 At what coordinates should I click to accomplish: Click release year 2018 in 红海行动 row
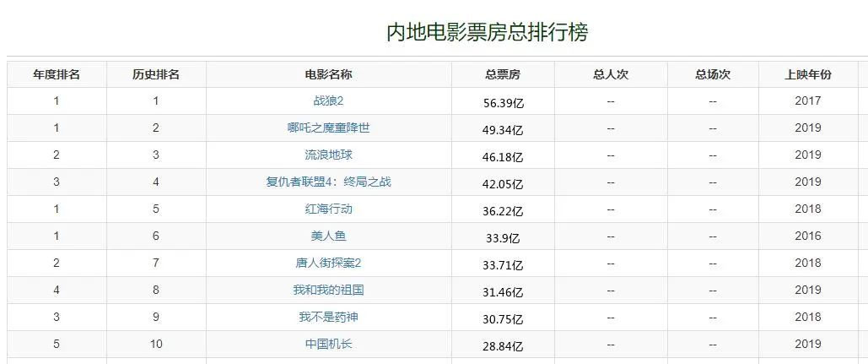point(807,209)
